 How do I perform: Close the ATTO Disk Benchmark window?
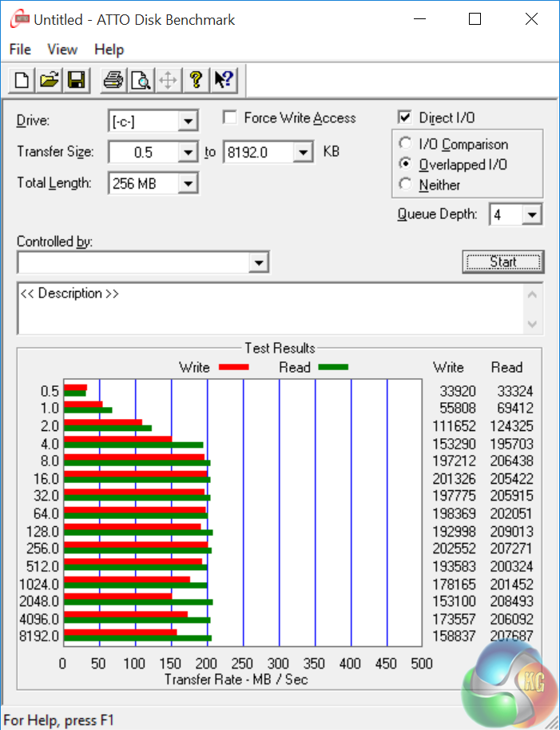click(x=531, y=19)
